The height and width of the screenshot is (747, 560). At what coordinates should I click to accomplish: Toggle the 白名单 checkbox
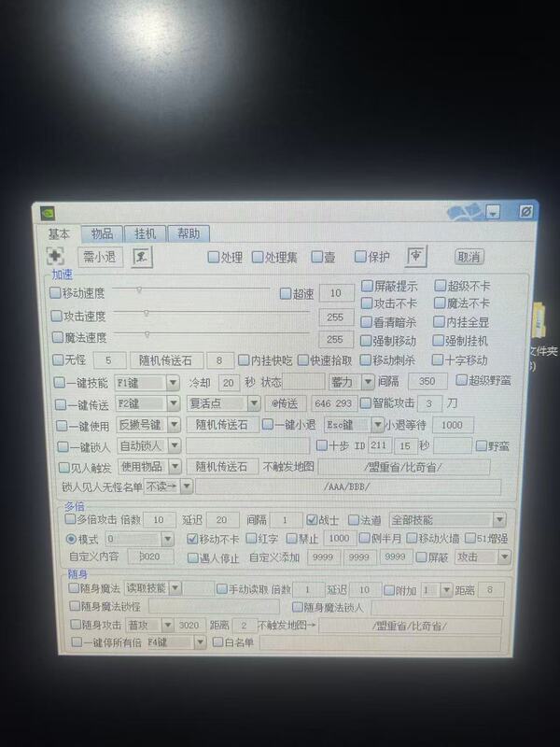(x=217, y=642)
